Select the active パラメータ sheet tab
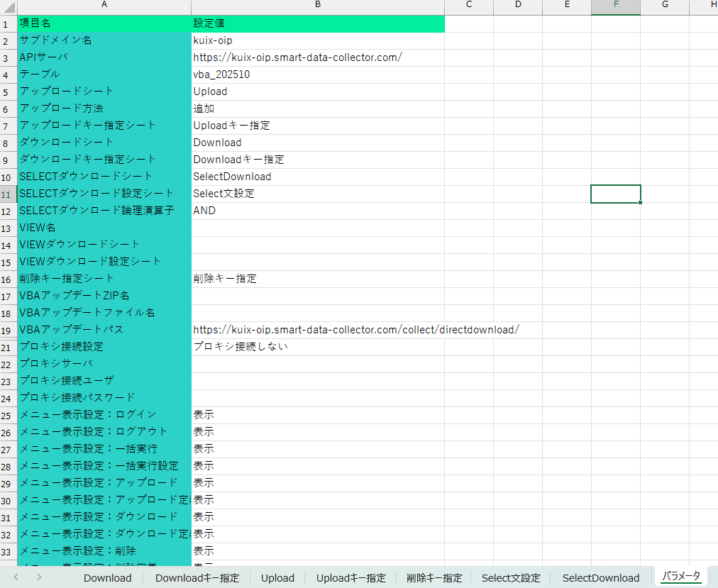 (680, 576)
